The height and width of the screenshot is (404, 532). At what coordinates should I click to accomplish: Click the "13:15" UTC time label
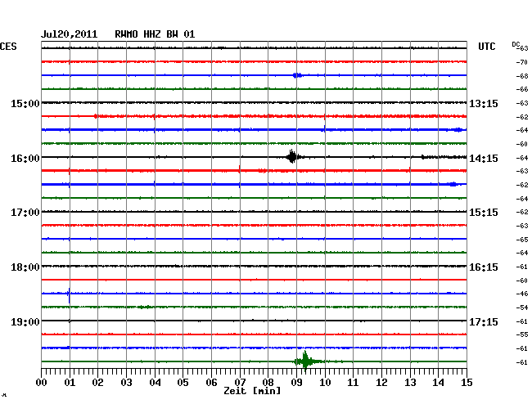[484, 104]
